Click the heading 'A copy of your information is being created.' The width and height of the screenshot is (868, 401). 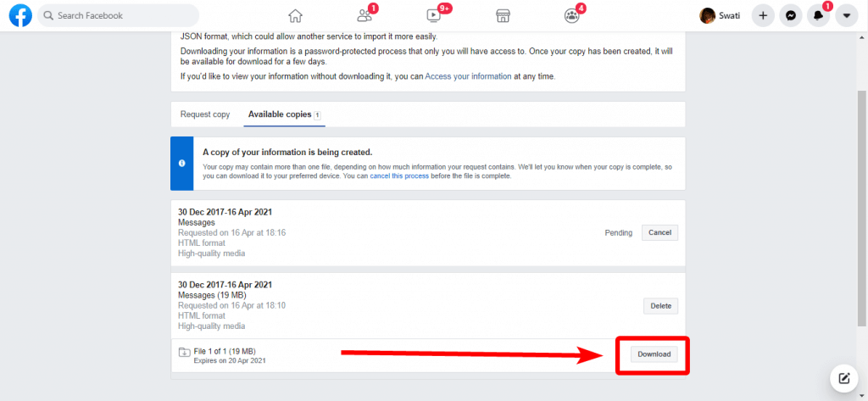point(288,153)
